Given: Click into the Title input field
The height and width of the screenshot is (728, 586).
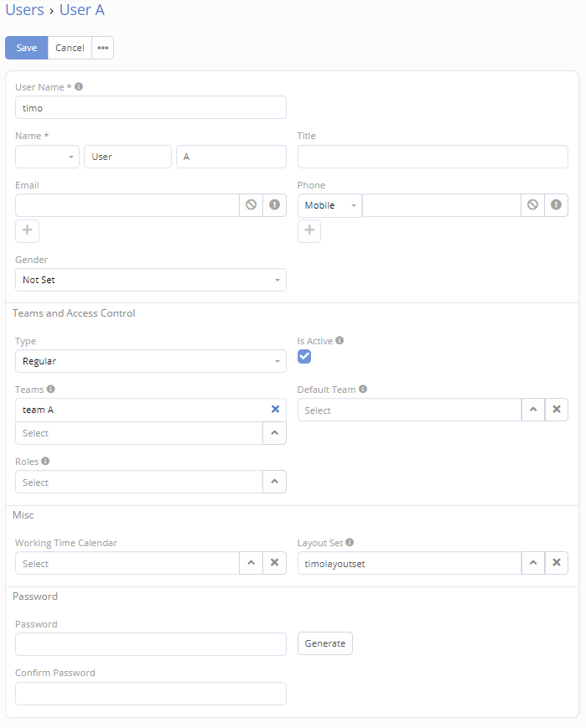Looking at the screenshot, I should click(x=433, y=157).
